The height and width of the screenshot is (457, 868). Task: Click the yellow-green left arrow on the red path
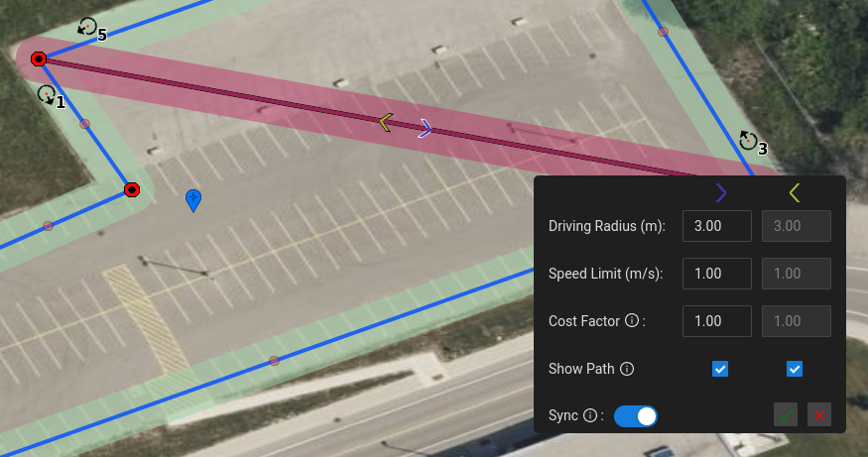386,122
